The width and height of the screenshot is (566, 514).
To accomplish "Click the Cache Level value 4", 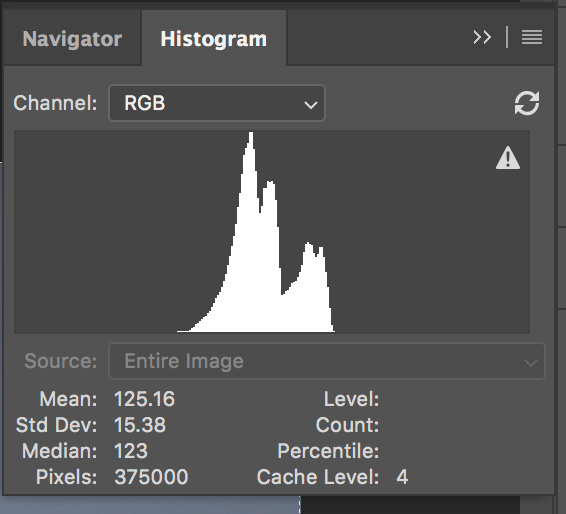I will 402,477.
